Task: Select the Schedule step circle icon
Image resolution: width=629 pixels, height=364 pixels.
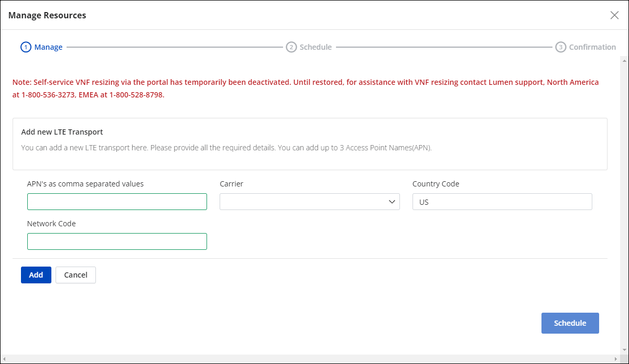Action: coord(291,47)
